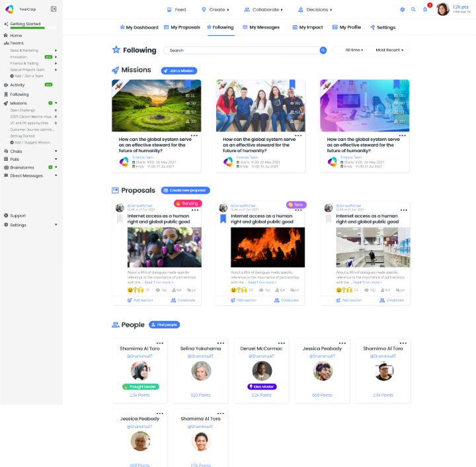This screenshot has width=476, height=467.
Task: Open the Collaborate menu
Action: point(263,10)
